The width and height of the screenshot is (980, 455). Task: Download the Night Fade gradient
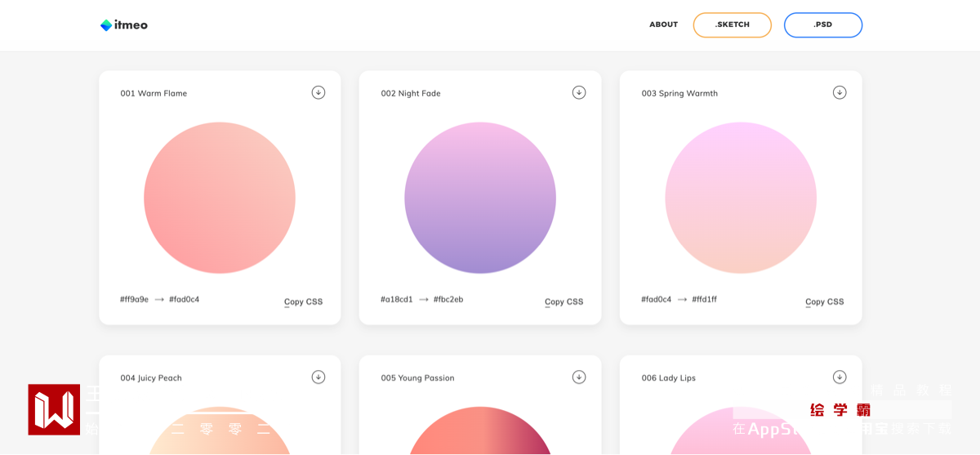[579, 92]
